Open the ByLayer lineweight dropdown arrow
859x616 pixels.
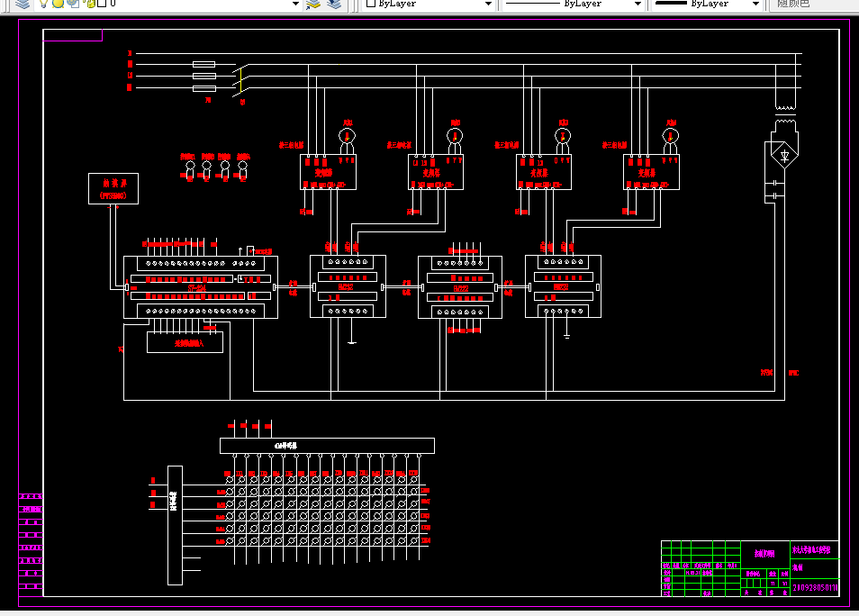click(756, 4)
